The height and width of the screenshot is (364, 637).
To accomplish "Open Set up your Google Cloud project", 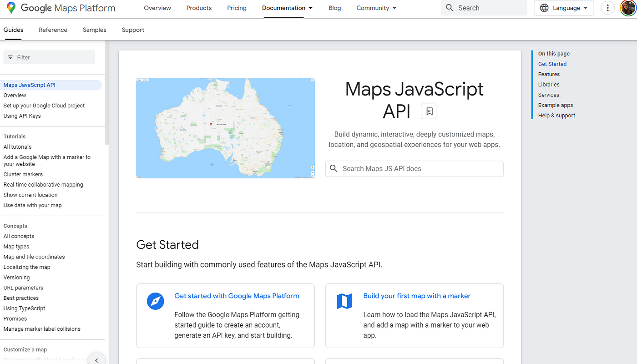I will [44, 106].
